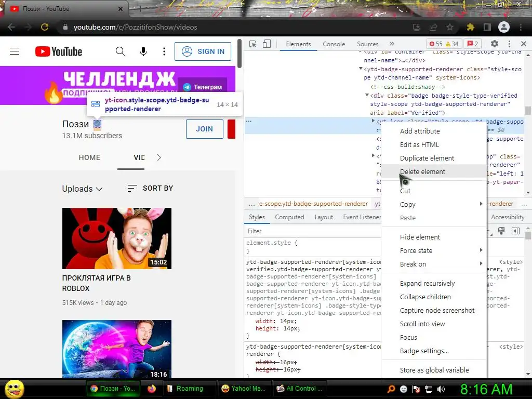Close the Поззи - YouTube tab

click(121, 9)
